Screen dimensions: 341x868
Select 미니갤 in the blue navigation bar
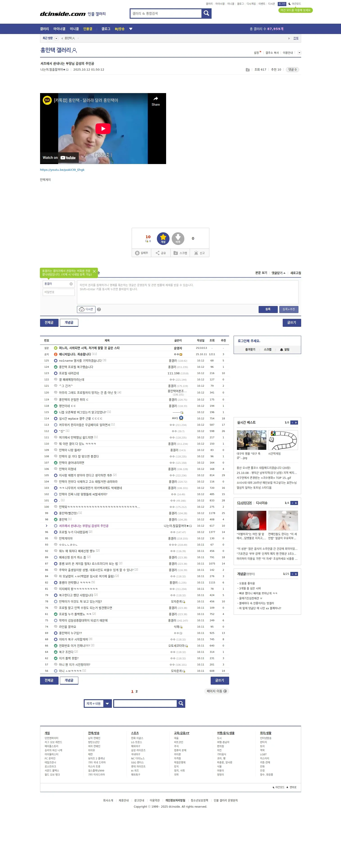coord(74,29)
